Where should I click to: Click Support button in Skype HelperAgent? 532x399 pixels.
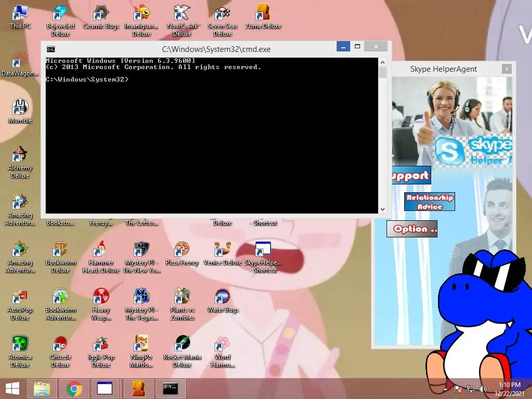[411, 175]
